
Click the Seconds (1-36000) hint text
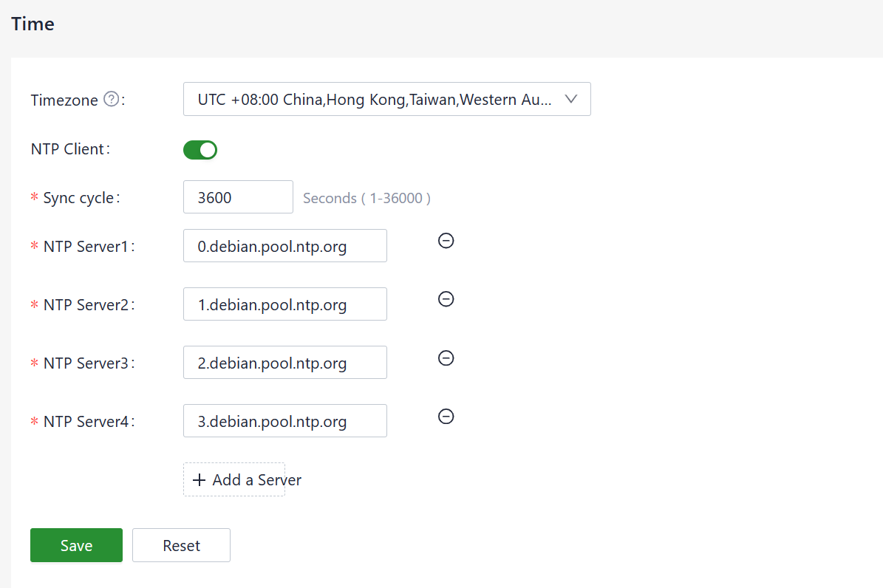pyautogui.click(x=367, y=198)
